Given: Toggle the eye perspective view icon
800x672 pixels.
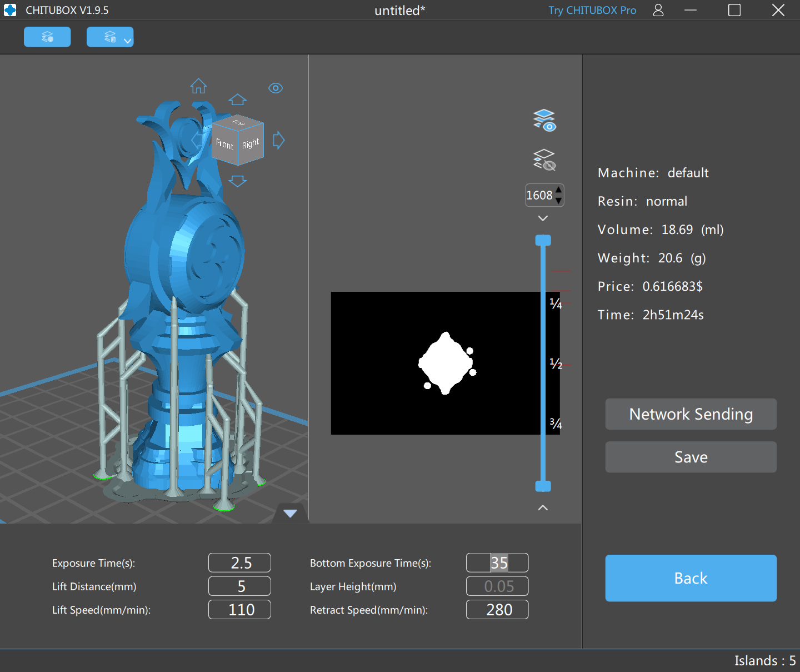Looking at the screenshot, I should coord(276,88).
